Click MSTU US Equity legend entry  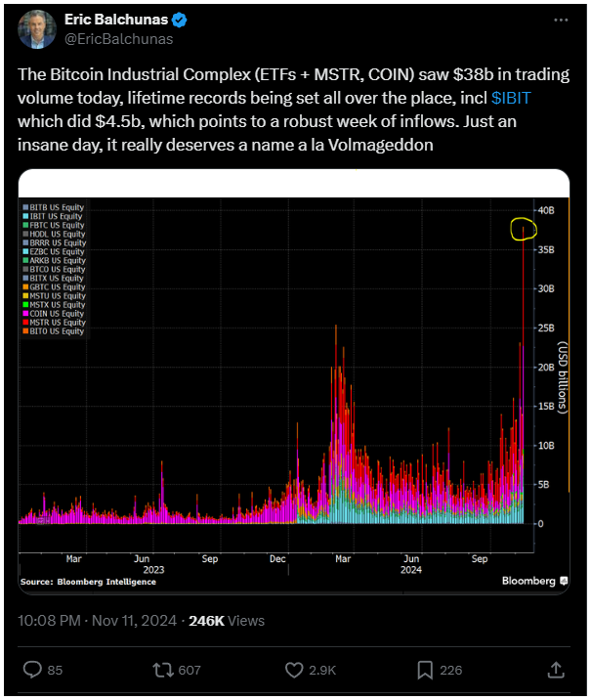pyautogui.click(x=54, y=296)
